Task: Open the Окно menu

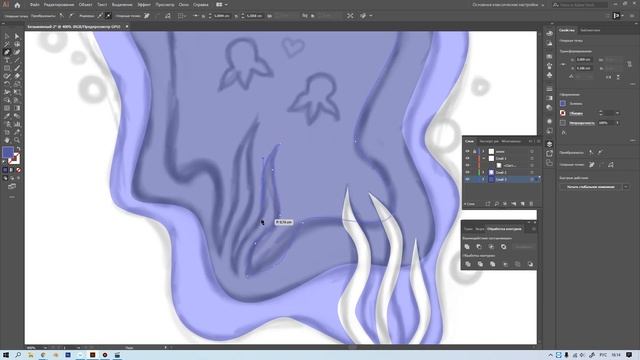Action: (x=183, y=5)
